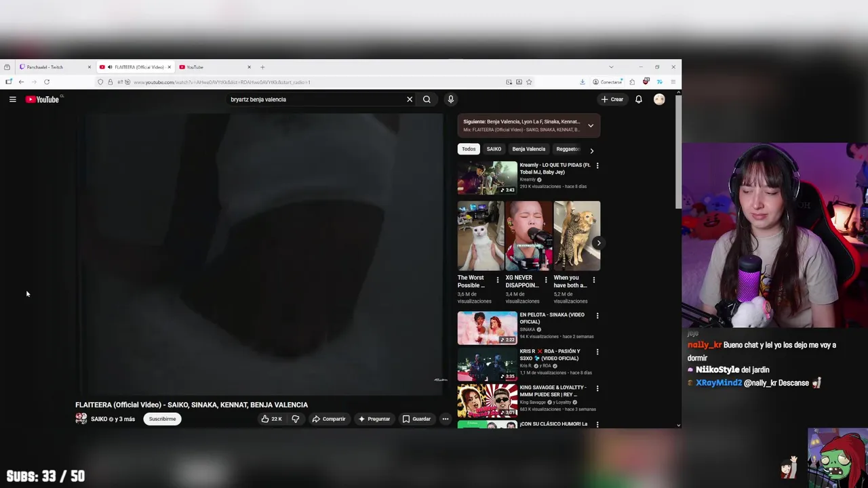Click the SAIKO channel avatar under the title
The height and width of the screenshot is (488, 868).
click(81, 419)
